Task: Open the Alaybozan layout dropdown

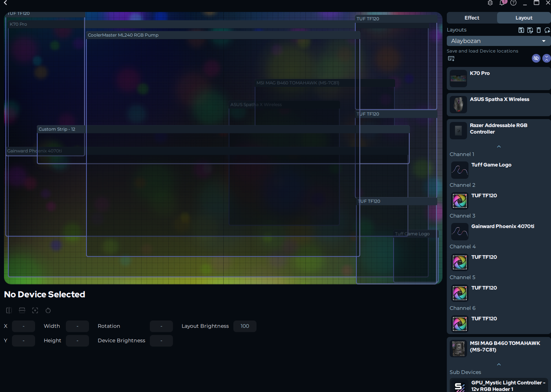Action: [x=499, y=41]
